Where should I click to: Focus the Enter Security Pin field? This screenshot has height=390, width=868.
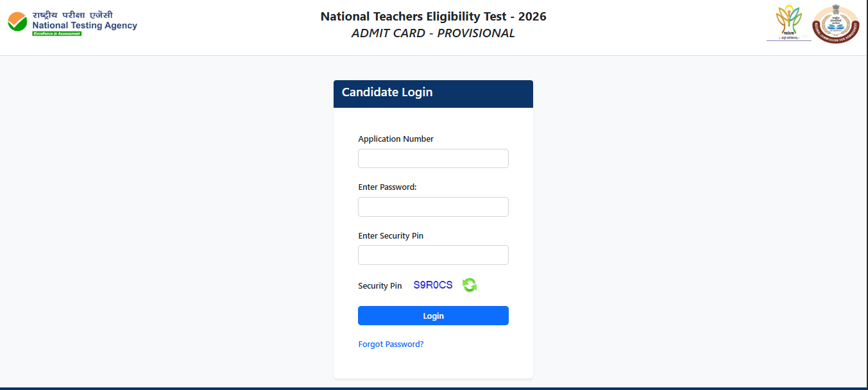[433, 255]
